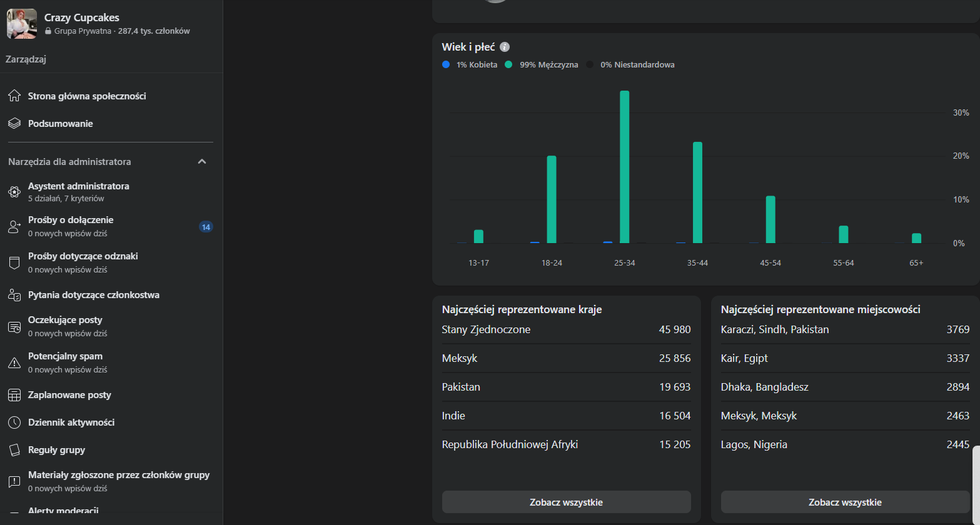Toggle the Mężczyzna green legend dot
Viewport: 980px width, 525px height.
pos(509,65)
